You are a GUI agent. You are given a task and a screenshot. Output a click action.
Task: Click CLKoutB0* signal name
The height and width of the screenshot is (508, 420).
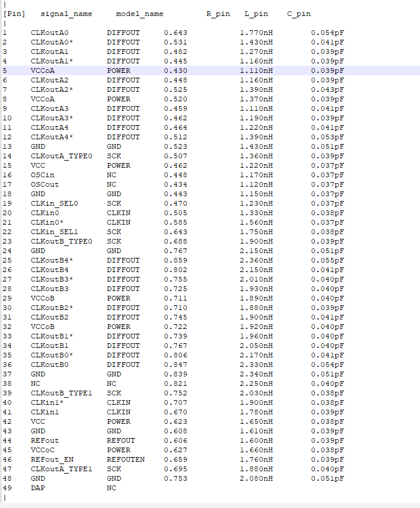coord(52,355)
